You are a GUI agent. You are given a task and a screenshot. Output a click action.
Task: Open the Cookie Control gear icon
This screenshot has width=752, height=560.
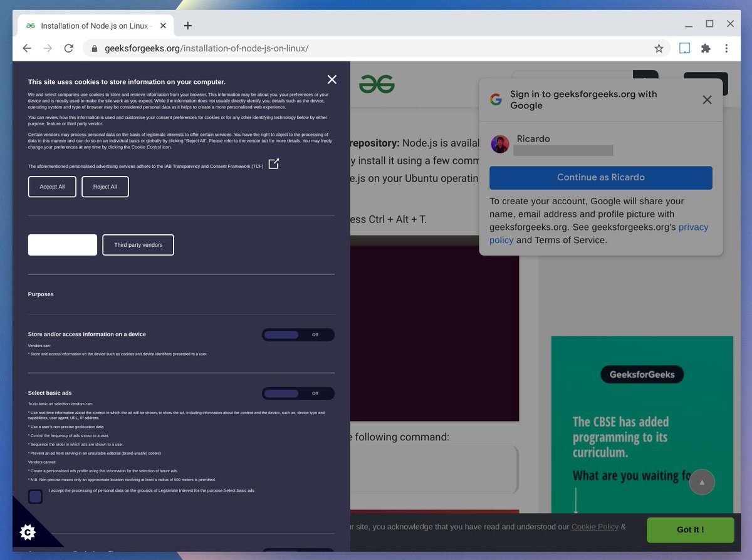[x=28, y=532]
